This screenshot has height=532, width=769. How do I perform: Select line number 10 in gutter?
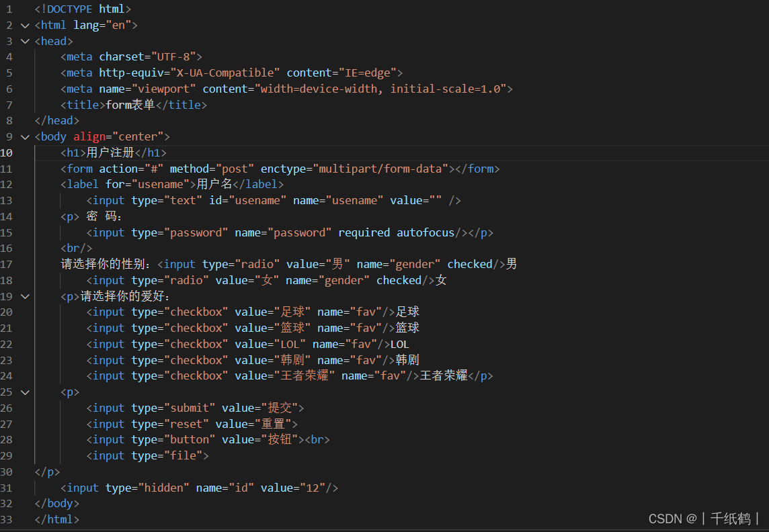point(6,153)
